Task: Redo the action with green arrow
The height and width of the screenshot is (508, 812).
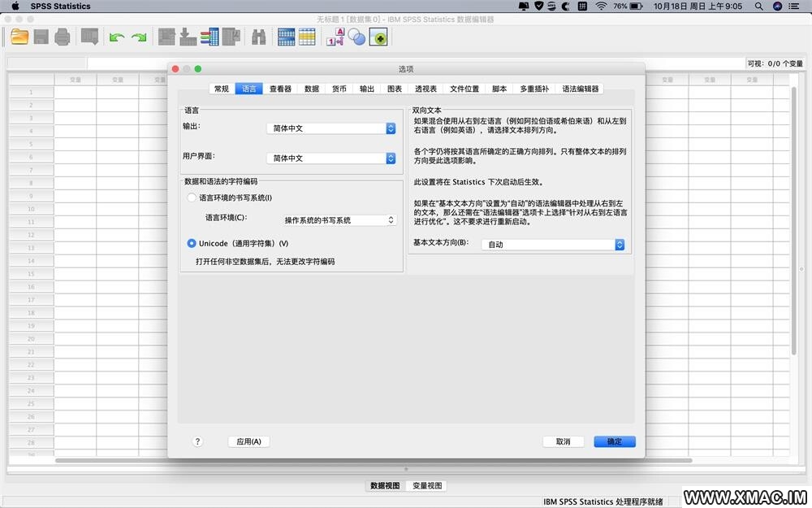Action: click(x=139, y=37)
